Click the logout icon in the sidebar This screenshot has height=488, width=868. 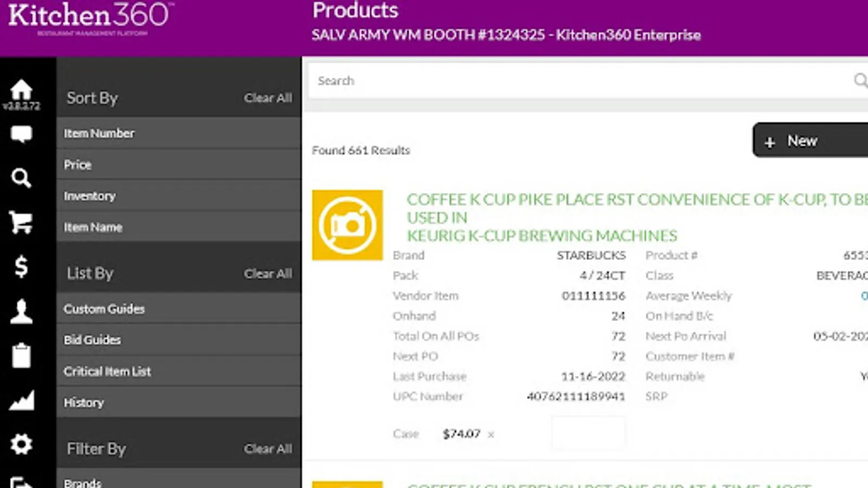pos(21,482)
